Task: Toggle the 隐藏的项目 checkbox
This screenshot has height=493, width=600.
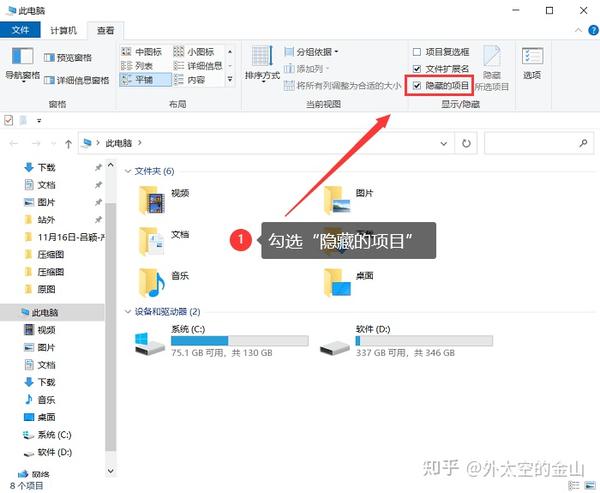Action: [x=417, y=86]
